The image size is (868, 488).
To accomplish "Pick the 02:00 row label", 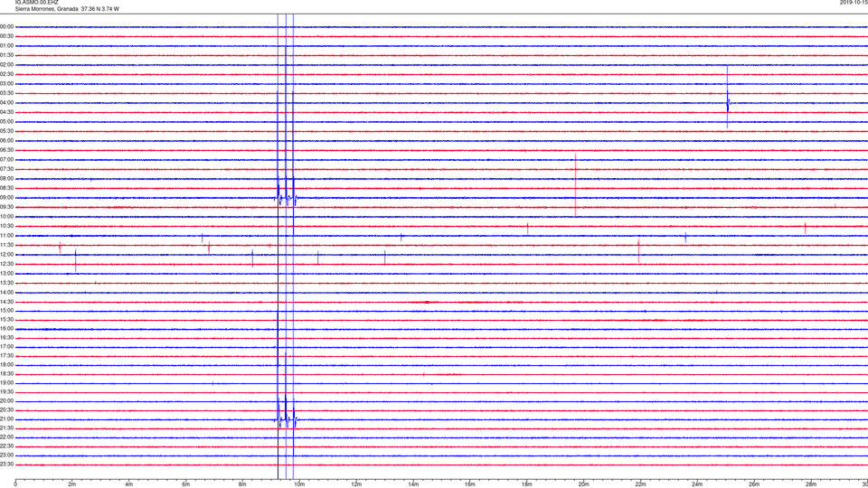I will [x=6, y=65].
